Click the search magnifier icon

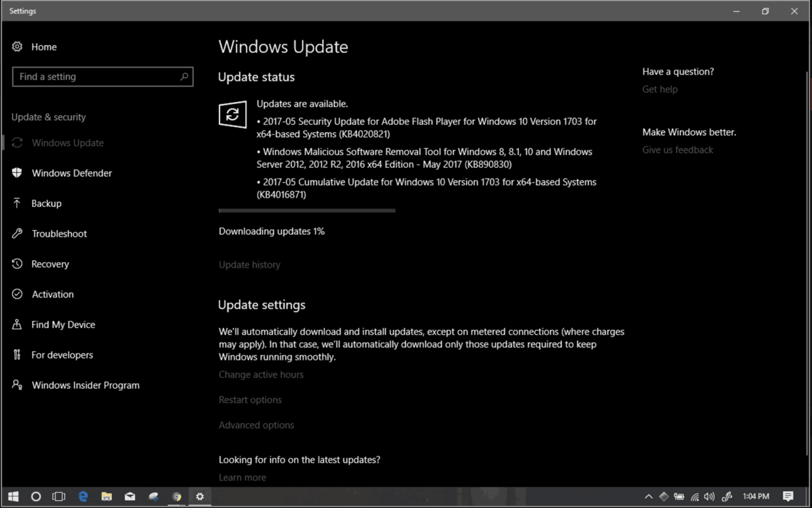click(184, 77)
